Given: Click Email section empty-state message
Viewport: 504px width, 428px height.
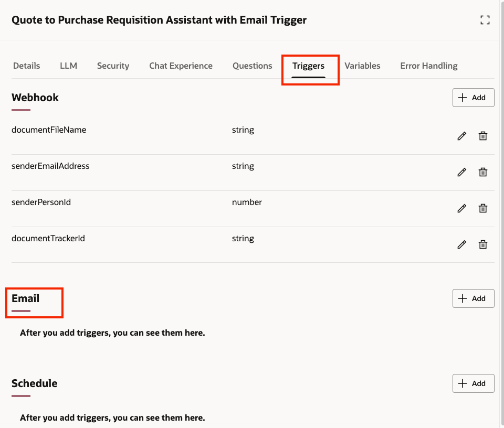Looking at the screenshot, I should 112,333.
